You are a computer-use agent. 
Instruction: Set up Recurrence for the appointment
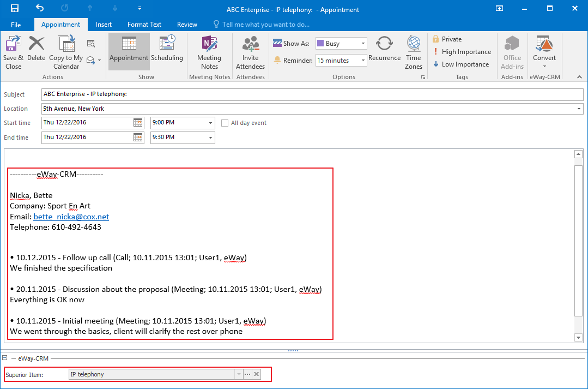[384, 49]
